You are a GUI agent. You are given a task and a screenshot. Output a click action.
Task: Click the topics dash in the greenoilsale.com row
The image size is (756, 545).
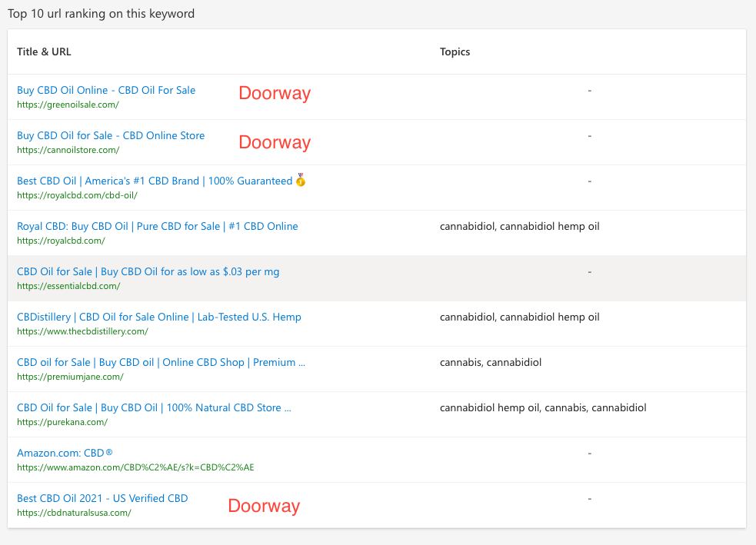click(x=589, y=90)
